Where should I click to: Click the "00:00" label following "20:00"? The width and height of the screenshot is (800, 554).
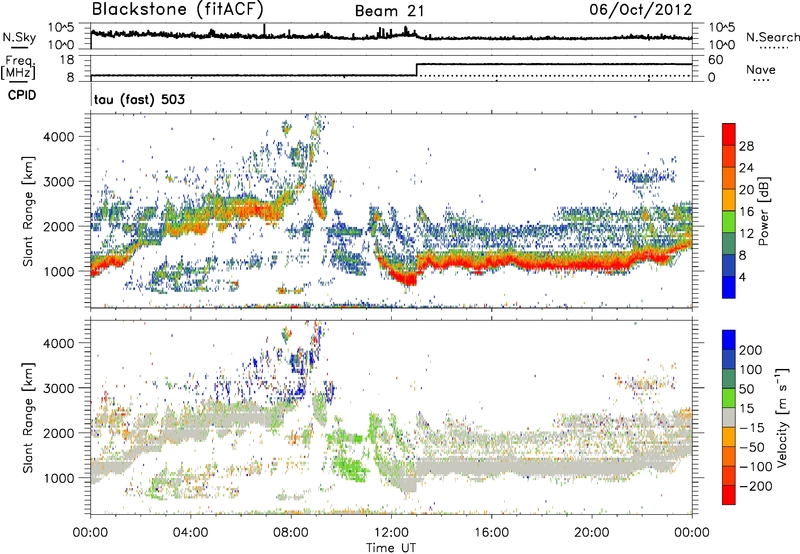(x=692, y=533)
